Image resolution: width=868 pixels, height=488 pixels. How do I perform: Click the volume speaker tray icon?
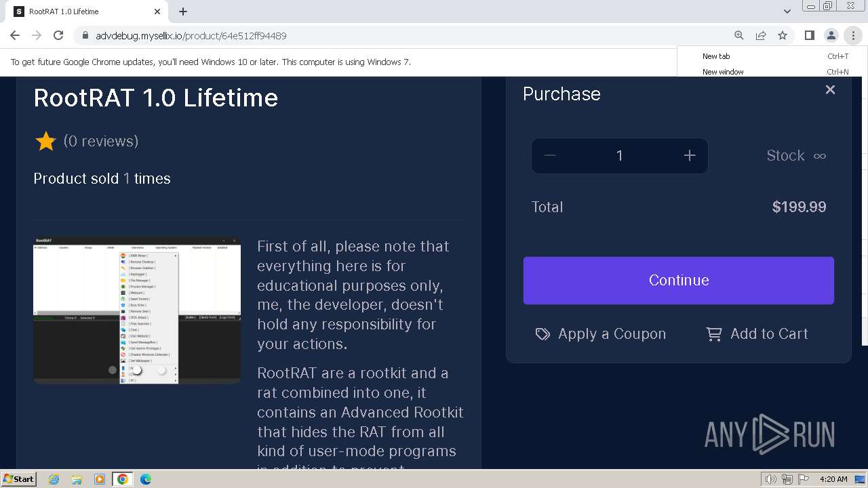tap(771, 479)
